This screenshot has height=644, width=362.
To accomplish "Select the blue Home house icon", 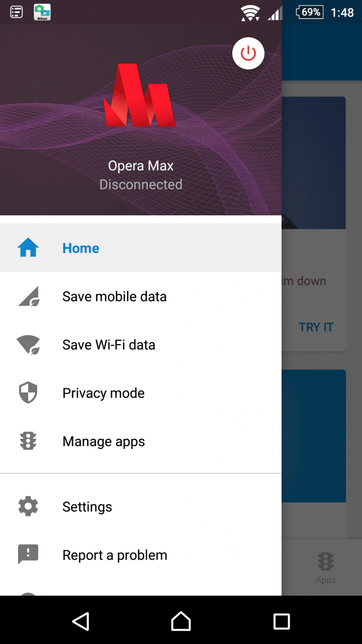I will coord(28,248).
